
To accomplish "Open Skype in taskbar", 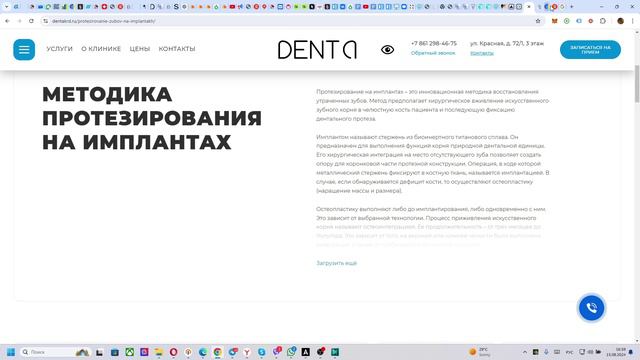I will click(262, 352).
